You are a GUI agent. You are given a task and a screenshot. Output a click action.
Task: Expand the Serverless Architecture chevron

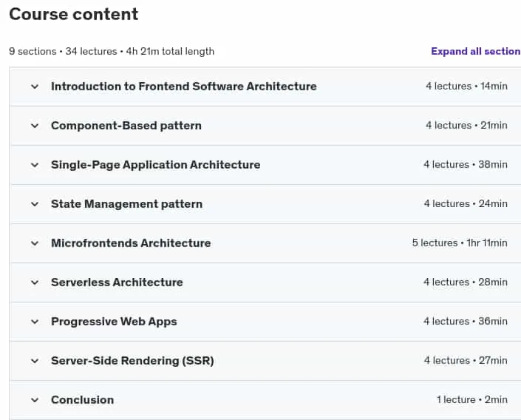tap(35, 282)
